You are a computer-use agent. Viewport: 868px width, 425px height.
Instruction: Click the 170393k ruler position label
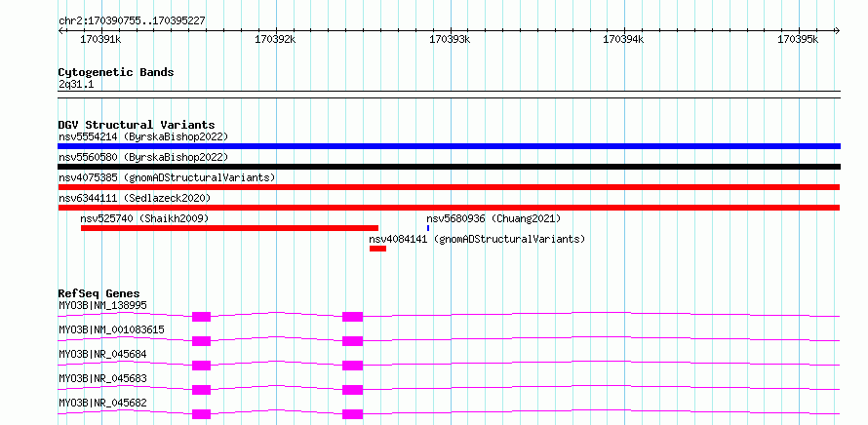click(x=450, y=39)
